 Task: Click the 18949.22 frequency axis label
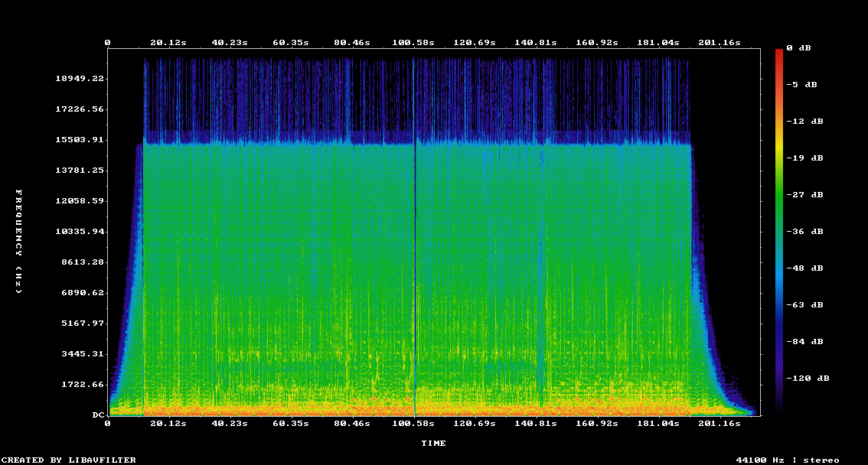(x=80, y=79)
